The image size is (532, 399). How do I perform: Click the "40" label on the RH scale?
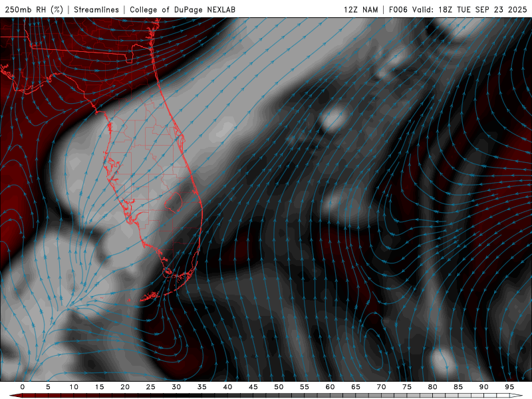point(227,387)
